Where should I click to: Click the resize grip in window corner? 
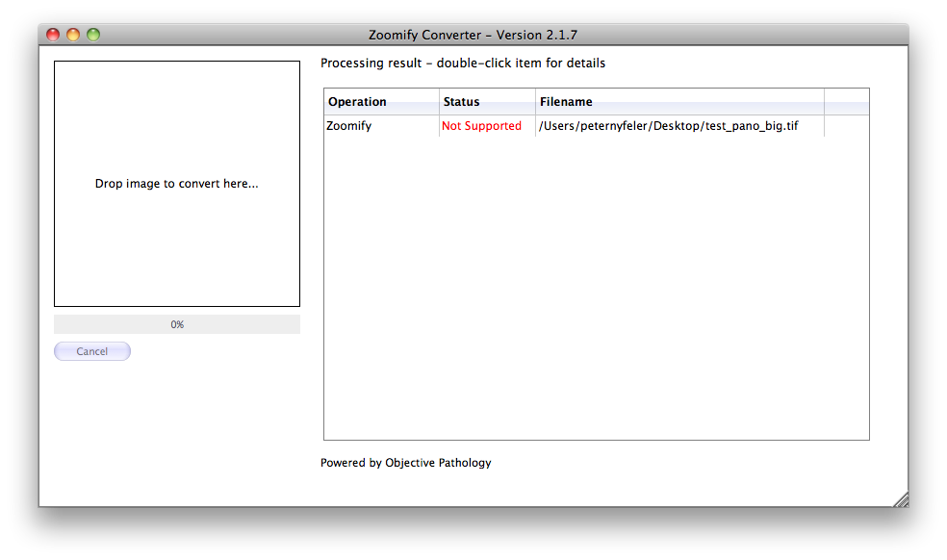tap(900, 498)
